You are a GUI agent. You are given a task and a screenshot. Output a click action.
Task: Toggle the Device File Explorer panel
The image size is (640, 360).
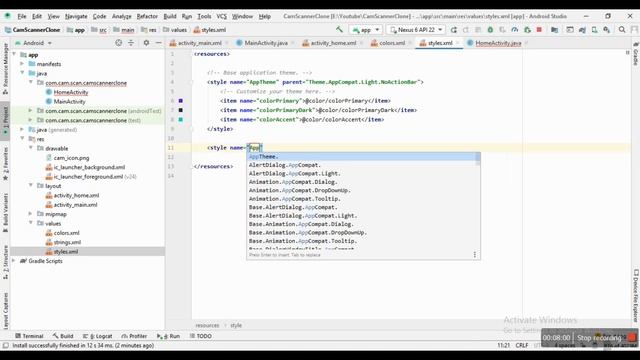point(636,296)
